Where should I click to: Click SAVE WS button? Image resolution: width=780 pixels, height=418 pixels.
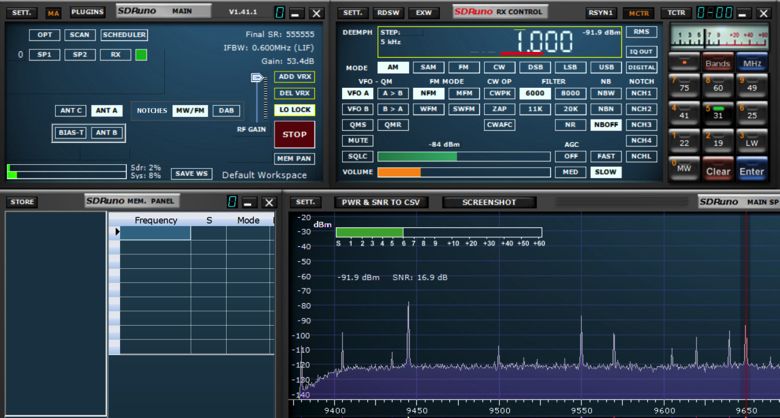[x=192, y=174]
